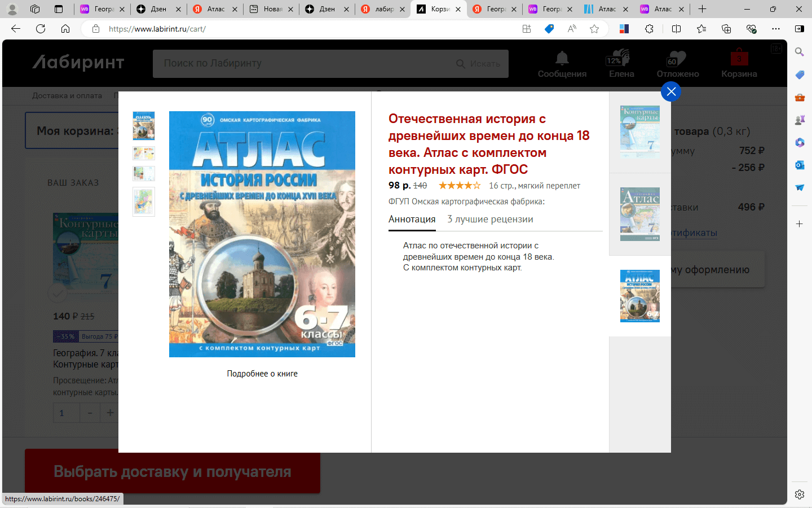This screenshot has height=508, width=812.
Task: Select first small cover thumbnail in popup
Action: [144, 125]
